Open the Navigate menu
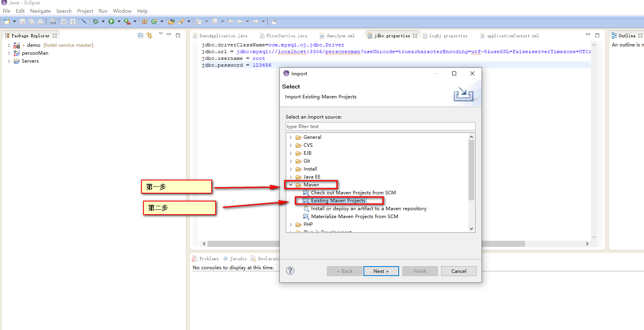The width and height of the screenshot is (644, 330). pyautogui.click(x=40, y=11)
